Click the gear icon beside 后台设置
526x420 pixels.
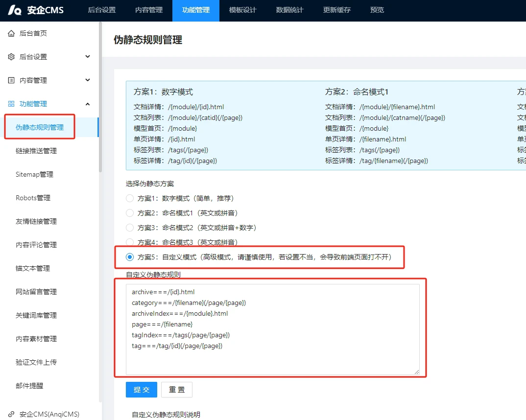11,57
